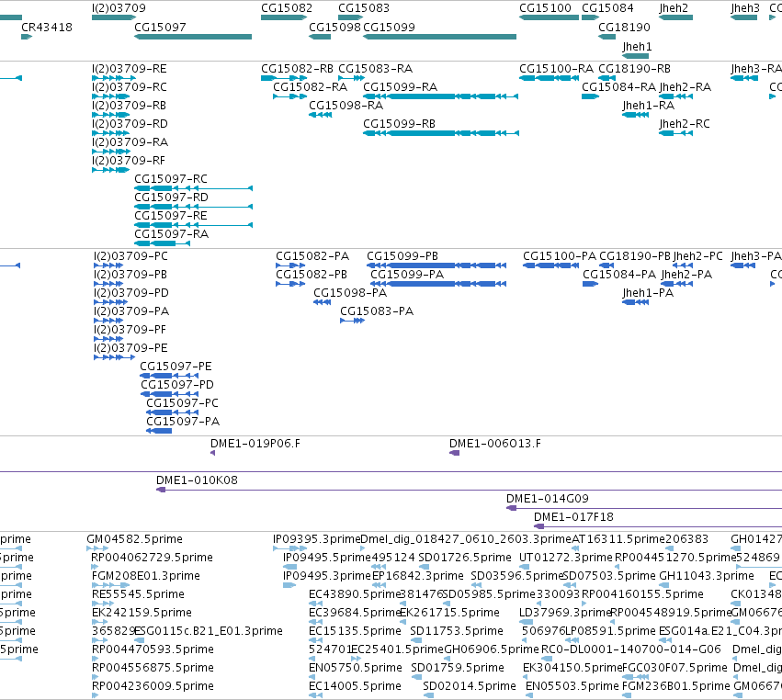Open EST EN05750.5prime
This screenshot has width=782, height=700.
(356, 668)
